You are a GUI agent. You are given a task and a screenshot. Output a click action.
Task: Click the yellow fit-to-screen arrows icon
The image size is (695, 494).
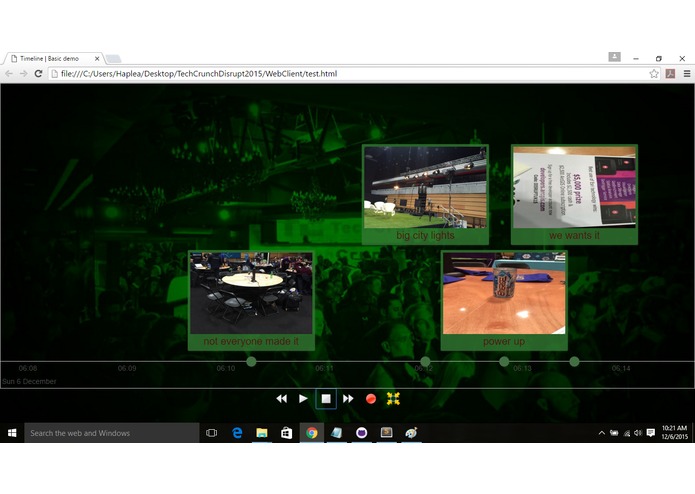pyautogui.click(x=393, y=399)
